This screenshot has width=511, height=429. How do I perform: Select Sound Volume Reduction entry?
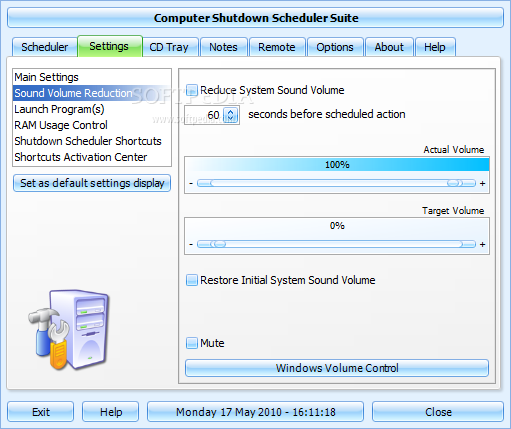coord(92,93)
